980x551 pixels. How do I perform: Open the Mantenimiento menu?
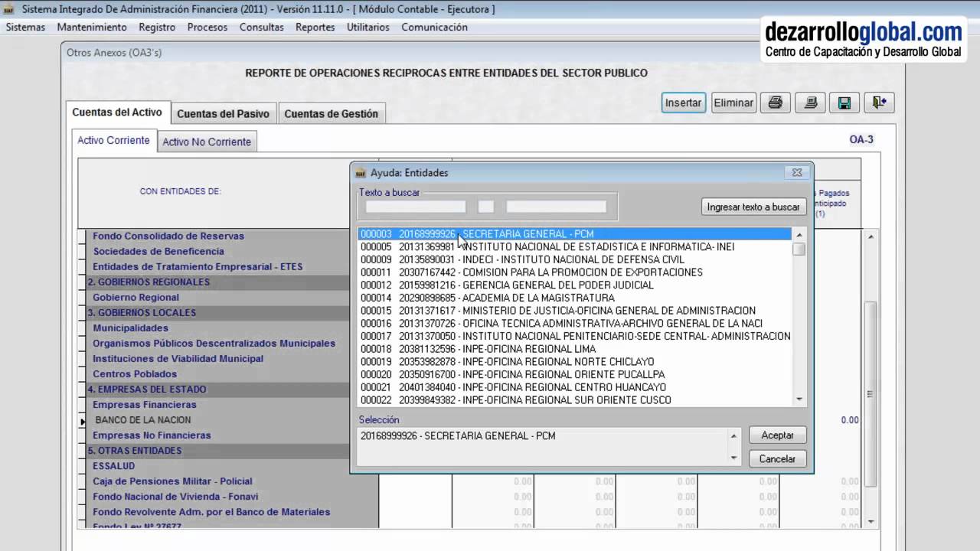pos(92,27)
